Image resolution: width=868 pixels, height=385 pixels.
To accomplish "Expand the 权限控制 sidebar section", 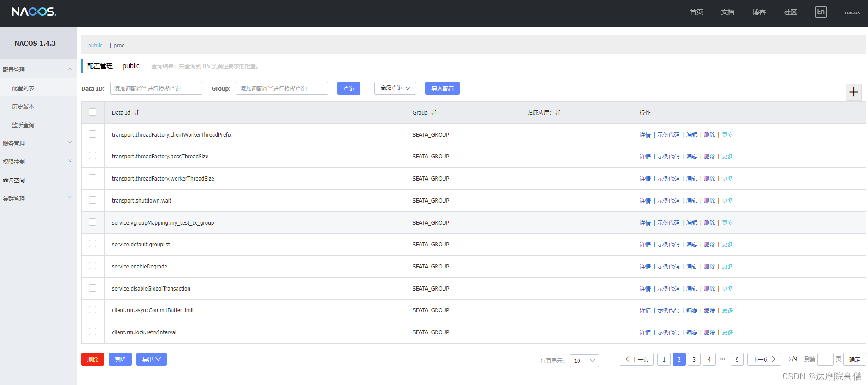I will (38, 162).
